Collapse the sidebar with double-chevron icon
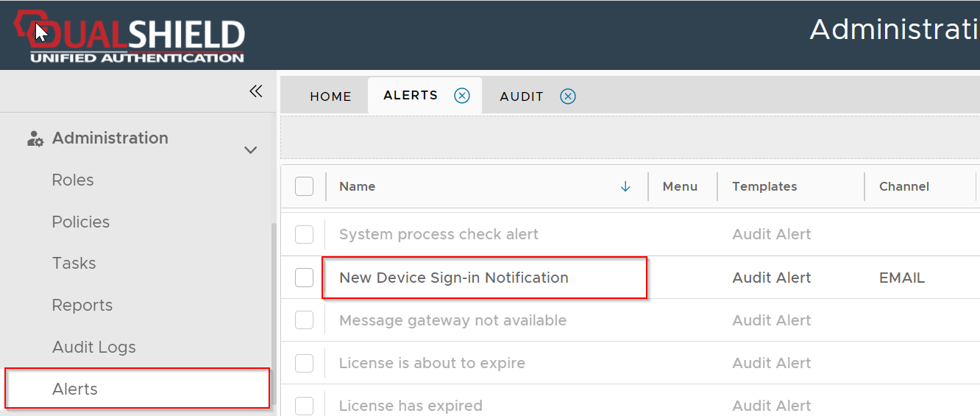 click(x=255, y=91)
